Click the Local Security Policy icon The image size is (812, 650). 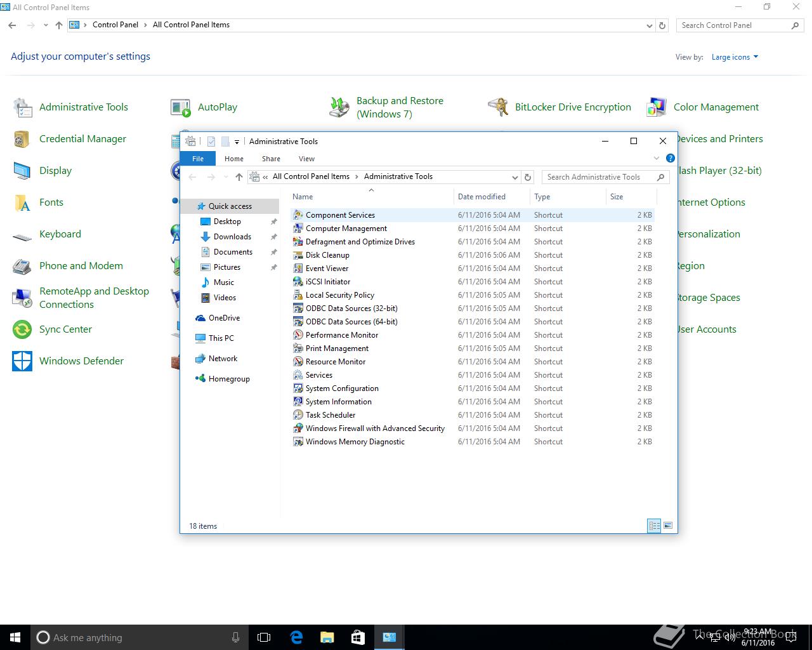coord(298,295)
